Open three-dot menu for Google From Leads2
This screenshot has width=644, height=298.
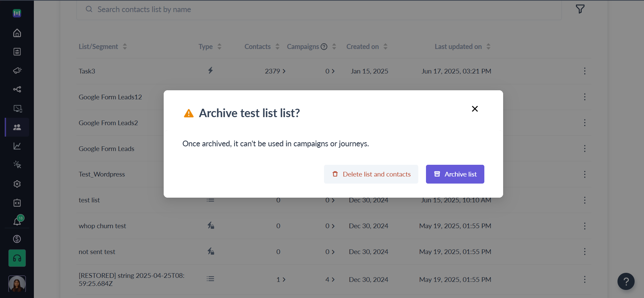pos(585,123)
